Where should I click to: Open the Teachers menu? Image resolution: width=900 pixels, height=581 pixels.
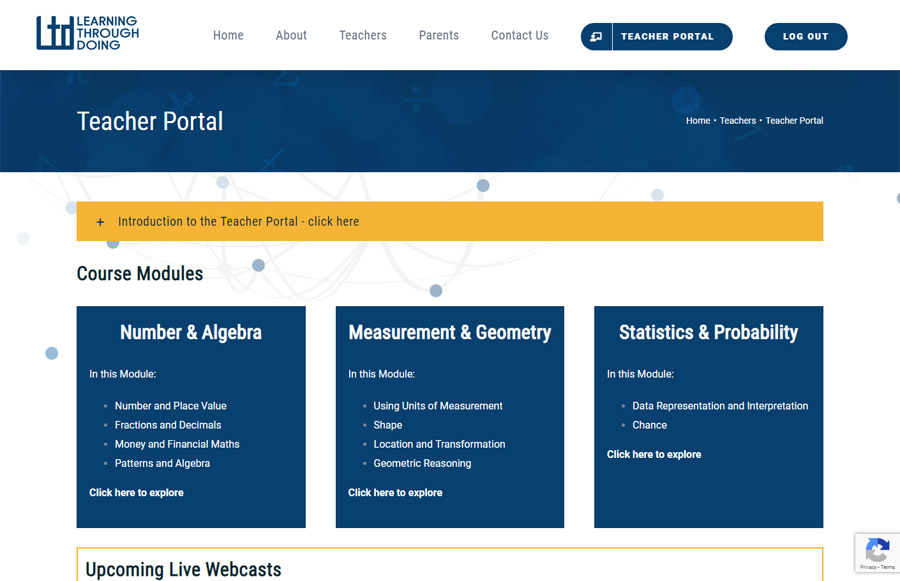[x=362, y=35]
